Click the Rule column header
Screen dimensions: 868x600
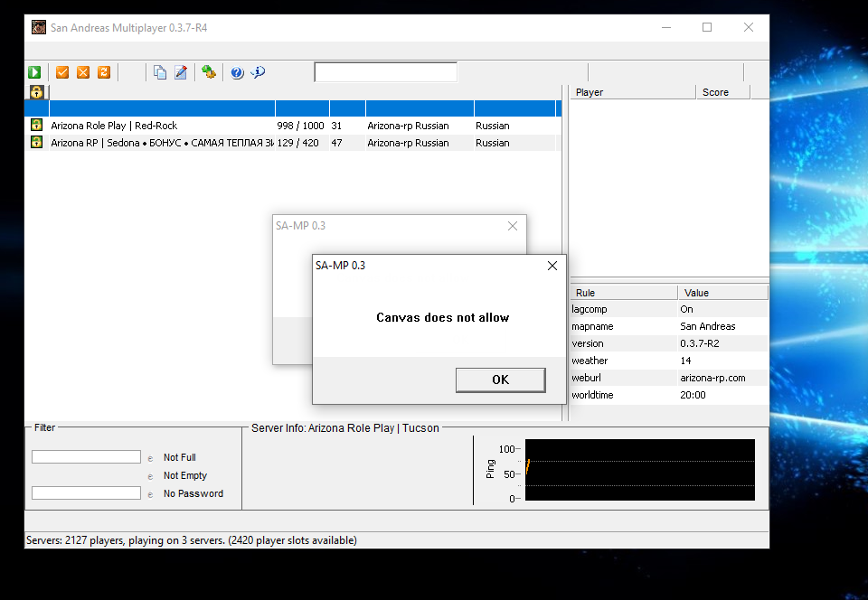pyautogui.click(x=624, y=293)
